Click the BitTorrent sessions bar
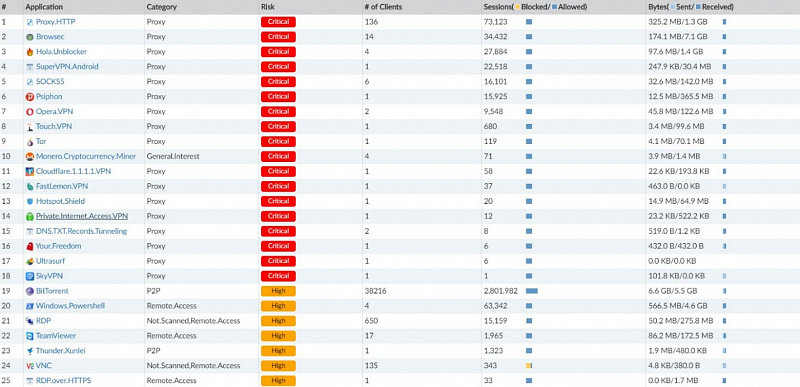This screenshot has height=387, width=800. 532,291
